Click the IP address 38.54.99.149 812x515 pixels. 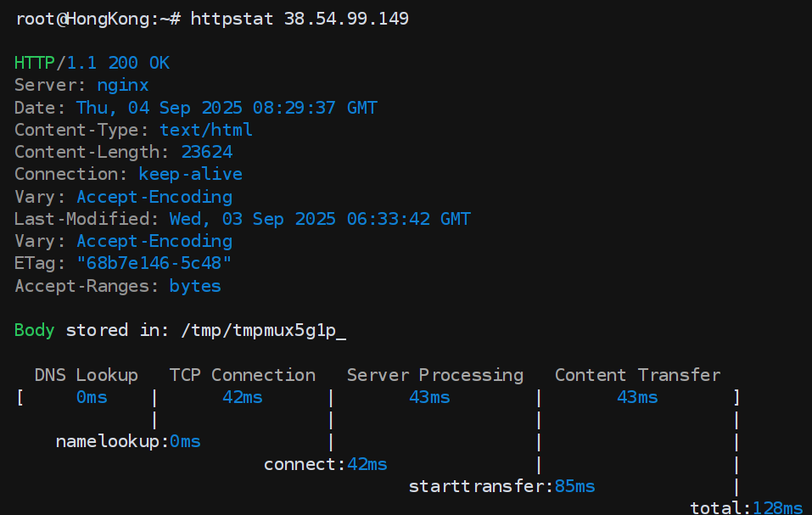pyautogui.click(x=347, y=19)
